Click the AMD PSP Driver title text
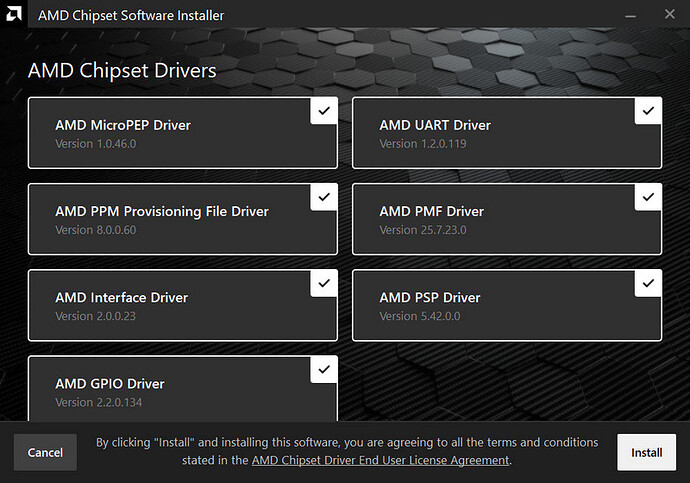The height and width of the screenshot is (483, 690). (429, 298)
